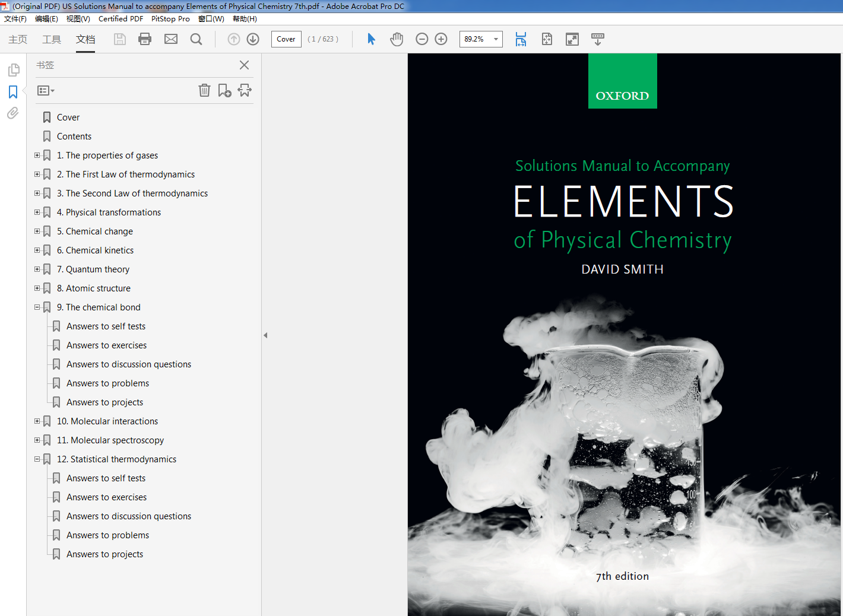Image resolution: width=843 pixels, height=616 pixels.
Task: Click the page label input field
Action: pyautogui.click(x=286, y=39)
